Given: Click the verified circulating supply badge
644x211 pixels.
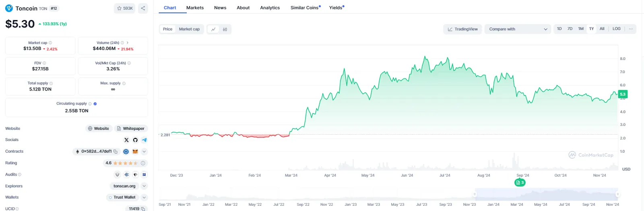Looking at the screenshot, I should click(x=95, y=104).
